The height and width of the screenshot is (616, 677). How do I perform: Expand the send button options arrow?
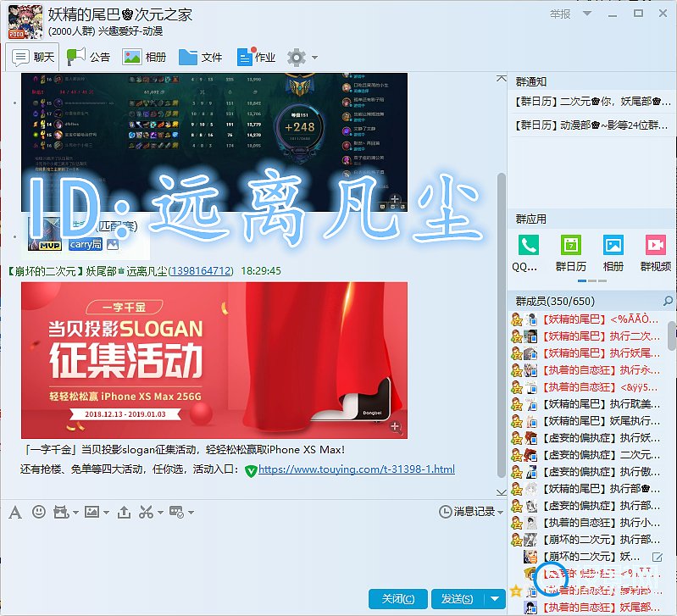tap(496, 599)
